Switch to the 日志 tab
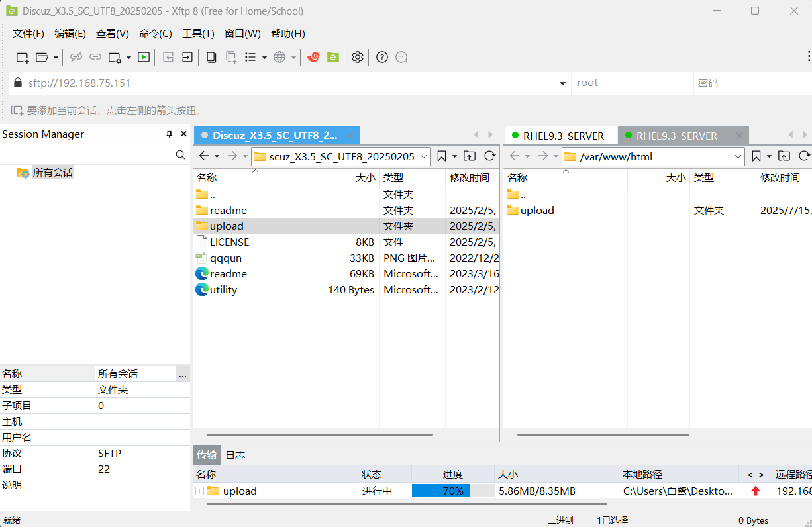 click(x=235, y=455)
